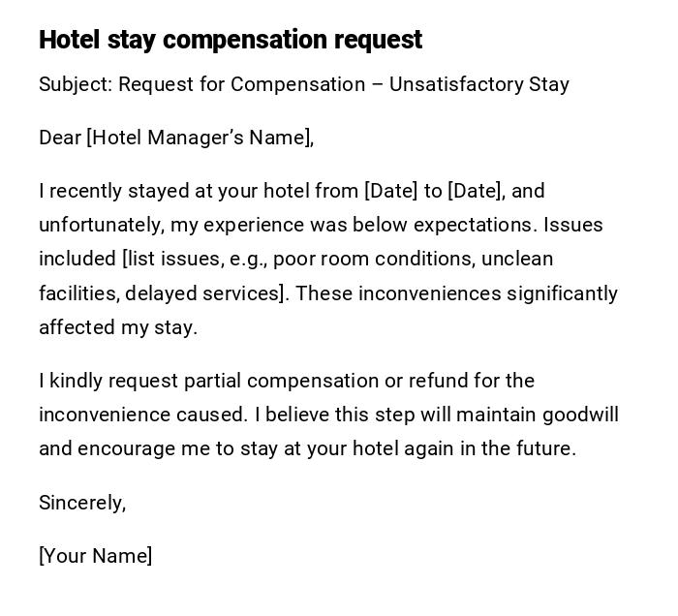The height and width of the screenshot is (616, 678).
Task: Click the phrase "affected my stay."
Action: click(x=118, y=327)
